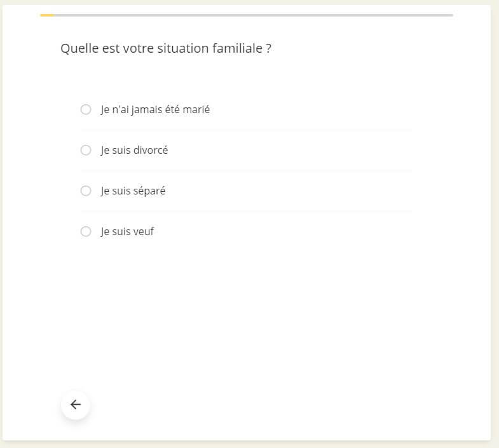Click the "Je n'ai jamais été marié" label text

[x=155, y=109]
